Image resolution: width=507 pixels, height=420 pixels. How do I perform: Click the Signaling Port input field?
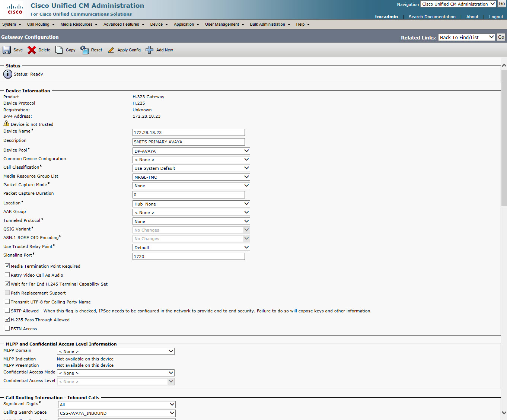(189, 257)
